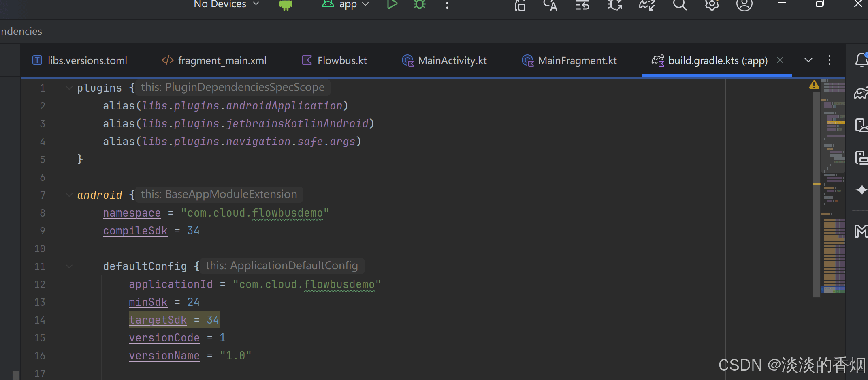This screenshot has height=380, width=868.
Task: Open the No Devices dropdown
Action: [226, 4]
